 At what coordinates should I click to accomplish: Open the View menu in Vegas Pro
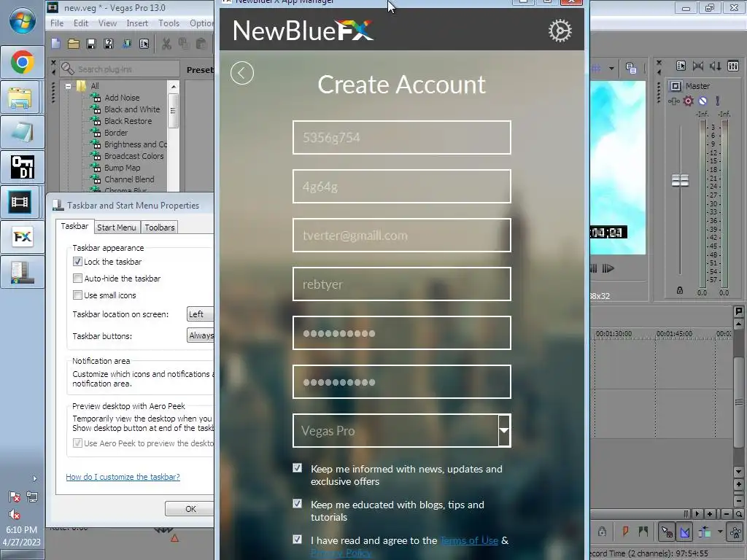click(x=107, y=23)
